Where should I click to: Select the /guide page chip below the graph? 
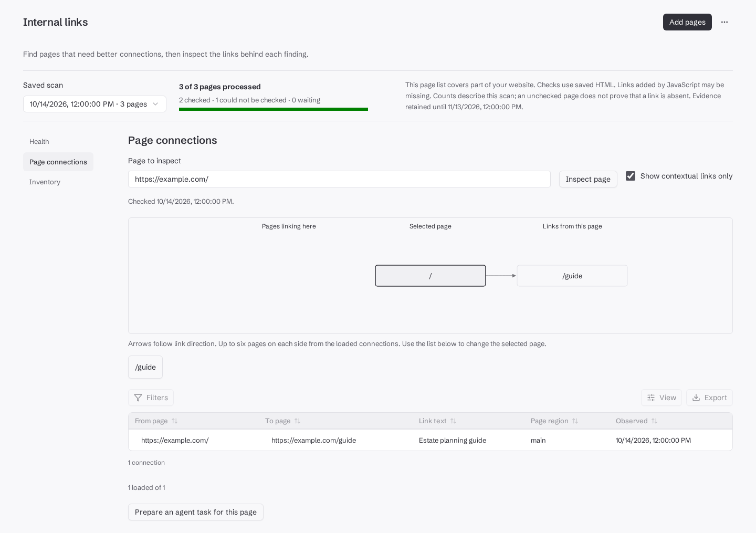click(145, 367)
